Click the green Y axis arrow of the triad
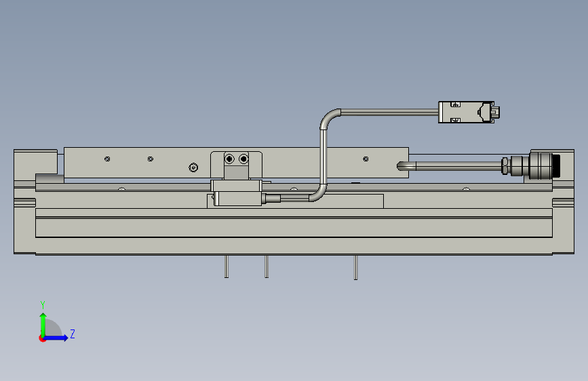 [43, 325]
